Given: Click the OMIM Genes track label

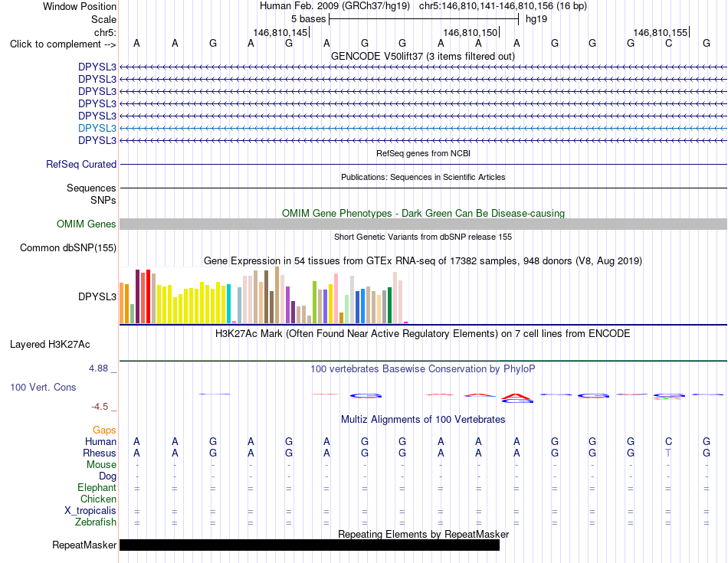Looking at the screenshot, I should (x=87, y=224).
